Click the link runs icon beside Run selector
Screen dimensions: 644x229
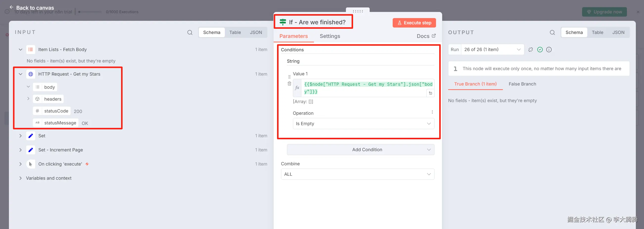point(531,50)
